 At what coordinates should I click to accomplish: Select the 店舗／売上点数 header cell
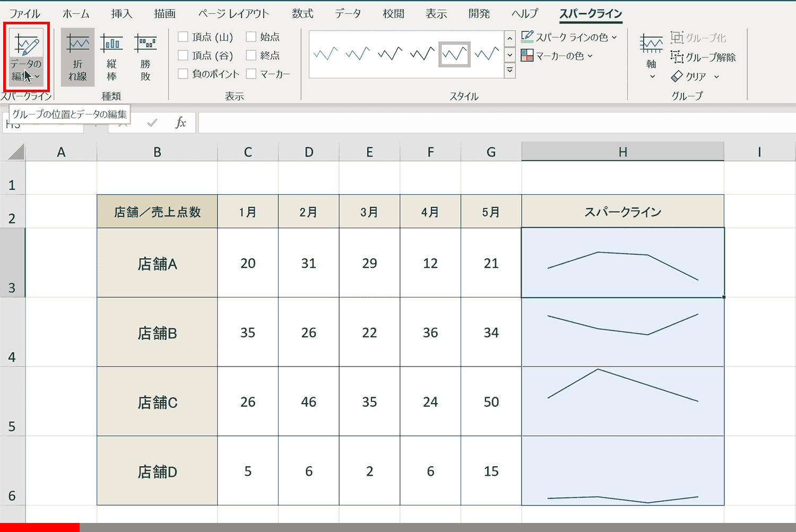pyautogui.click(x=157, y=212)
